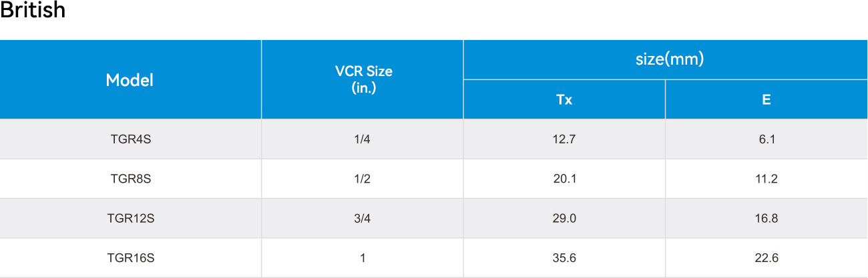Click the Model column header

pos(130,80)
